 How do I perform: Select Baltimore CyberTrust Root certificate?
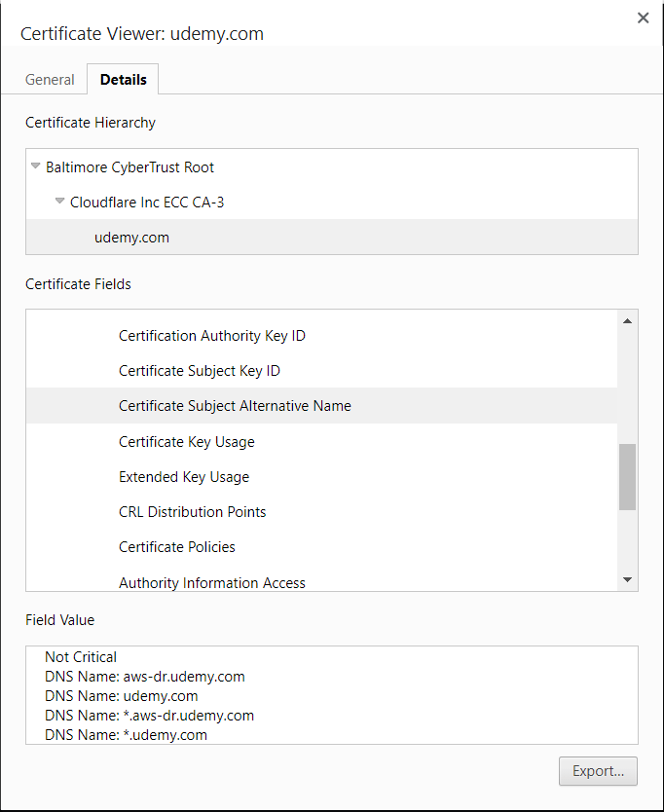[129, 167]
